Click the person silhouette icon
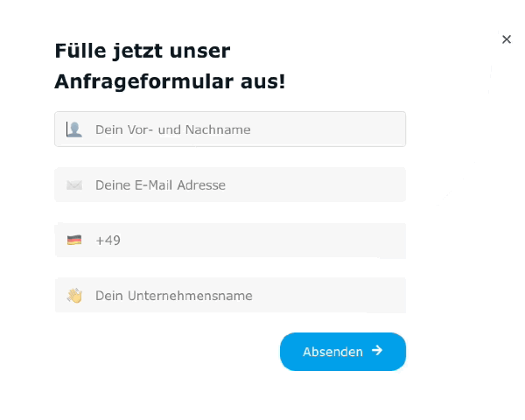The width and height of the screenshot is (525, 420). pyautogui.click(x=74, y=129)
